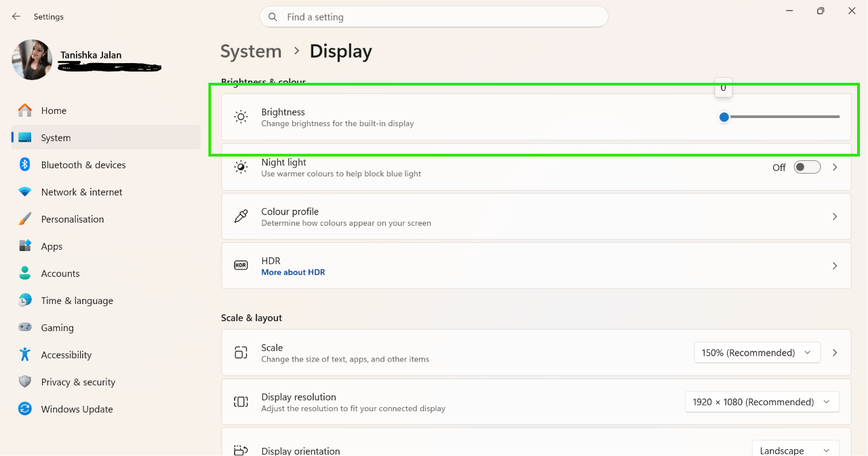This screenshot has width=868, height=456.
Task: Click the Display orientation icon
Action: (x=241, y=450)
